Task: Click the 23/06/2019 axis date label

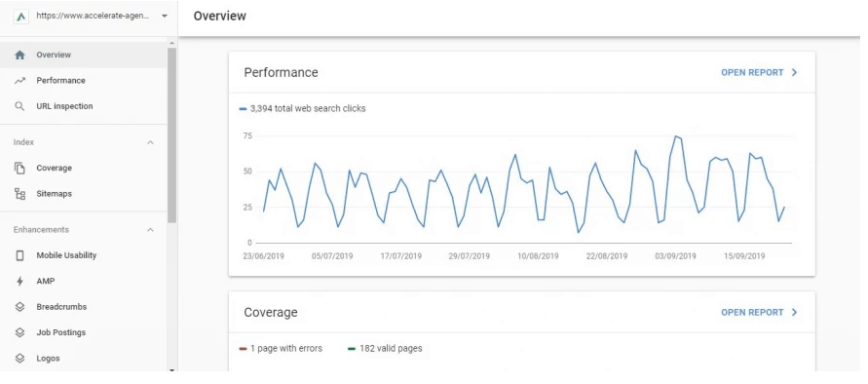Action: point(263,256)
